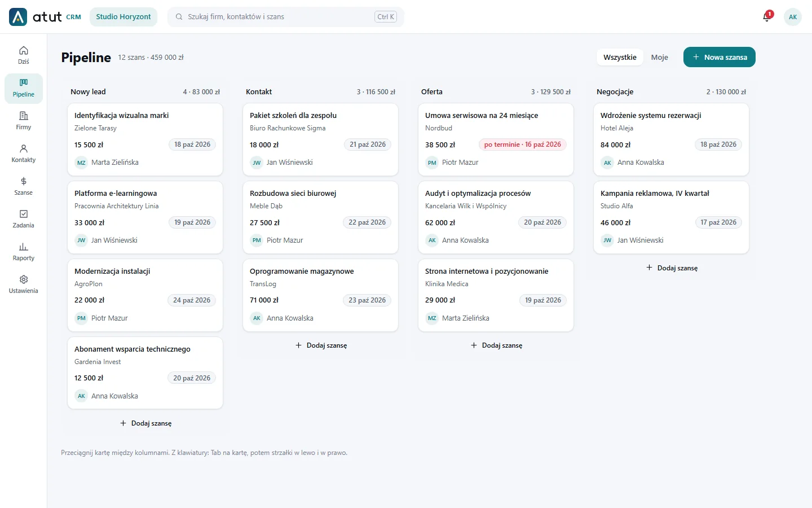Click Biuro Rachunkowe Sigma company name

[288, 128]
